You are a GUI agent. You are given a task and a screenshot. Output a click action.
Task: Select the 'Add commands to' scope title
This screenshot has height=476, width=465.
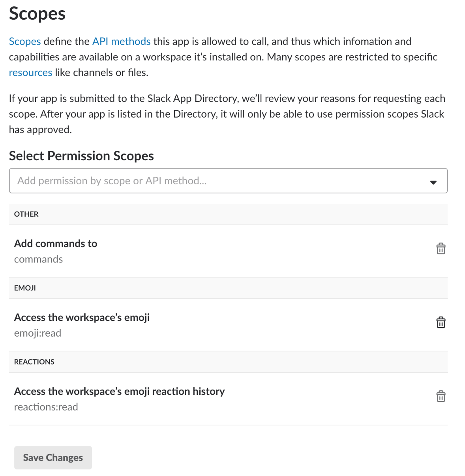click(x=56, y=244)
